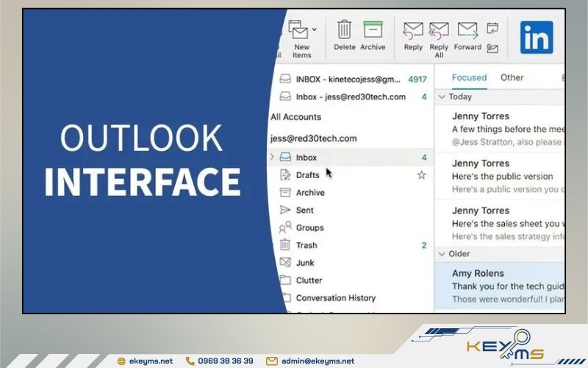The width and height of the screenshot is (588, 368).
Task: Open the New Items dropdown arrow
Action: tap(315, 29)
